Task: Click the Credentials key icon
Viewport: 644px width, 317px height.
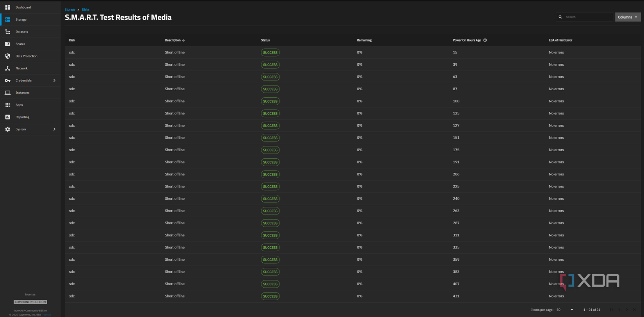Action: click(x=7, y=81)
